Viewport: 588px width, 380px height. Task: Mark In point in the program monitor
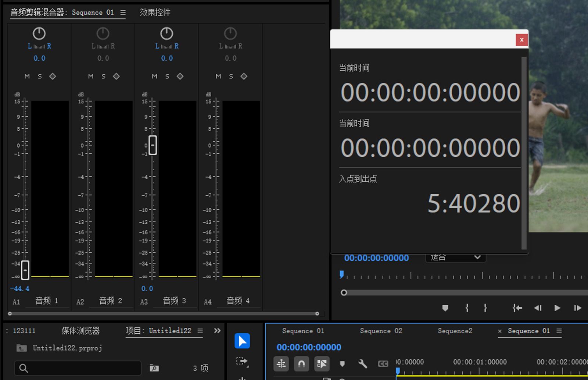pyautogui.click(x=467, y=308)
